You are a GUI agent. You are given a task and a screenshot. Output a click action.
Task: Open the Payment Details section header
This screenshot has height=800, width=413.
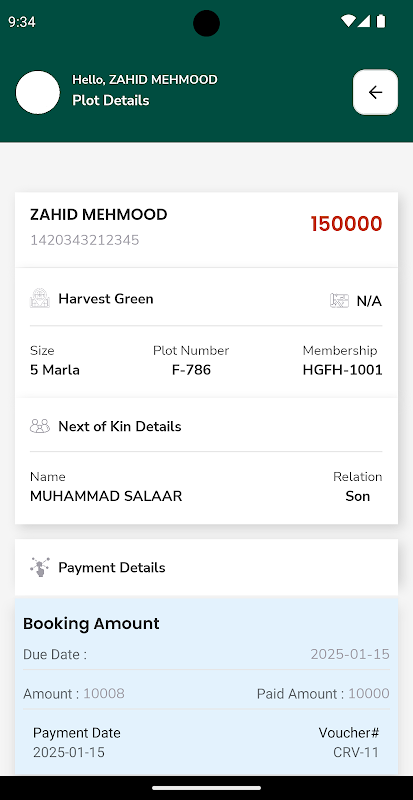(206, 567)
